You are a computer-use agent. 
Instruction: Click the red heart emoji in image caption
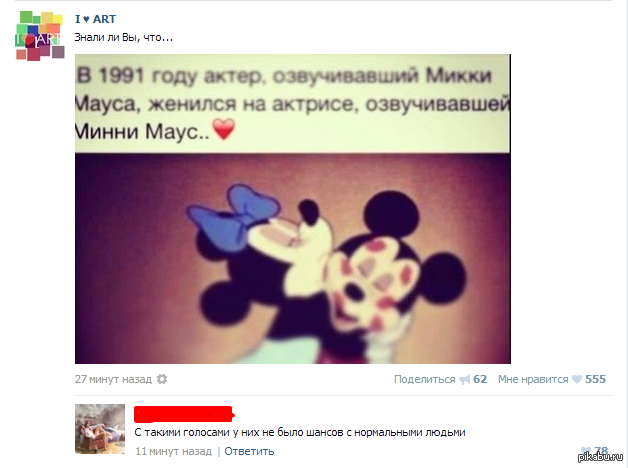click(223, 129)
